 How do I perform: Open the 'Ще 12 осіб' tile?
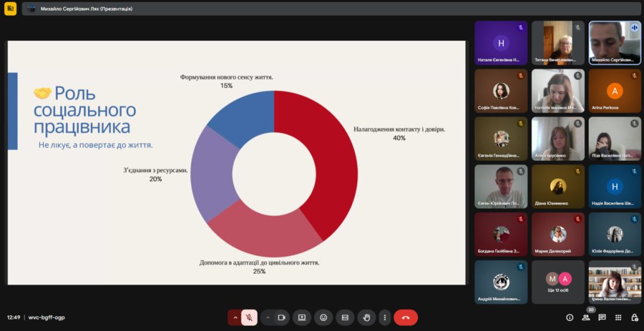pyautogui.click(x=558, y=282)
